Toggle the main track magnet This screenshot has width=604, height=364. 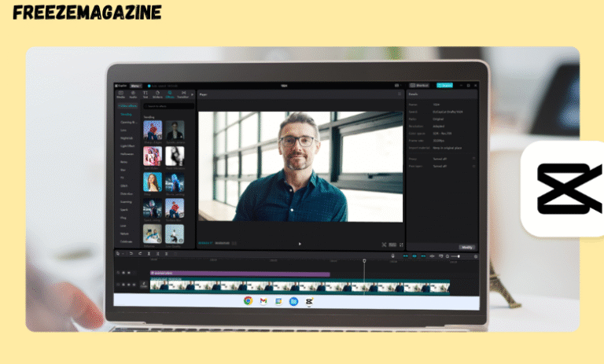(x=405, y=256)
